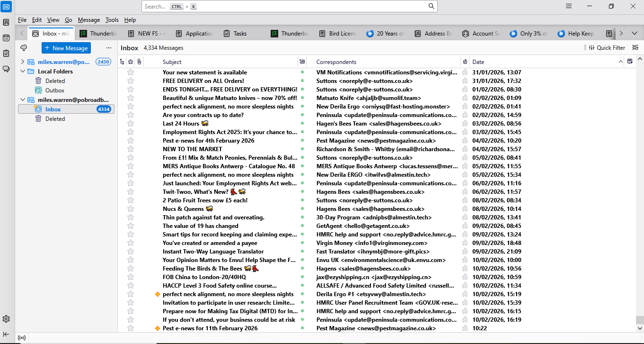Click the column picker icon in list header
Screen dimensions: 644x344
coord(630,62)
